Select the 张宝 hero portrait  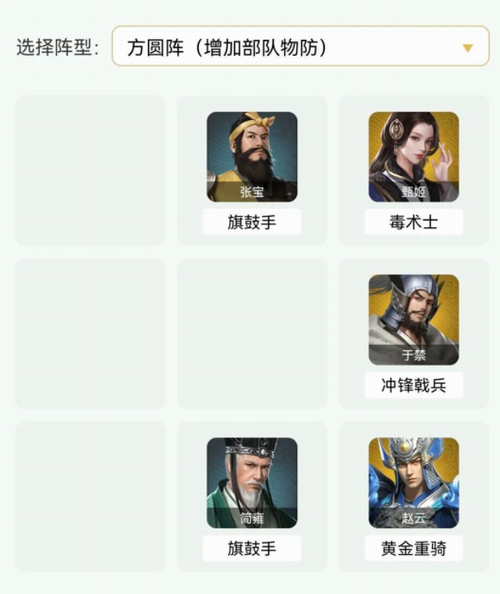(252, 157)
